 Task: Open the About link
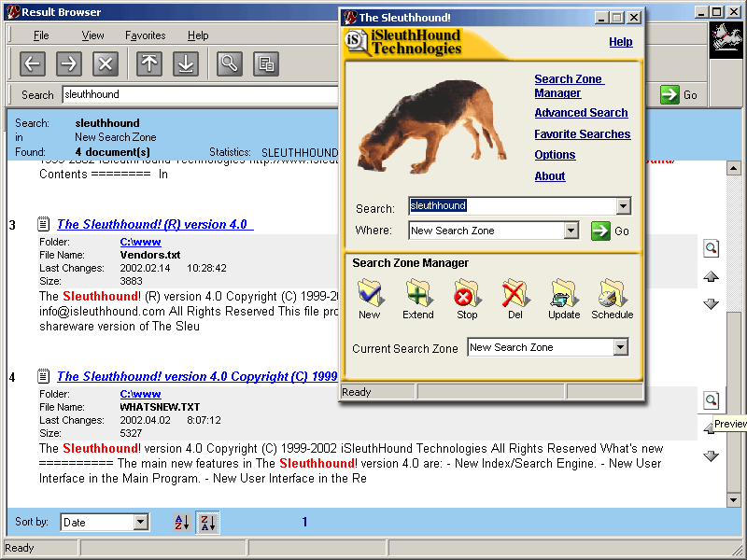click(x=549, y=176)
